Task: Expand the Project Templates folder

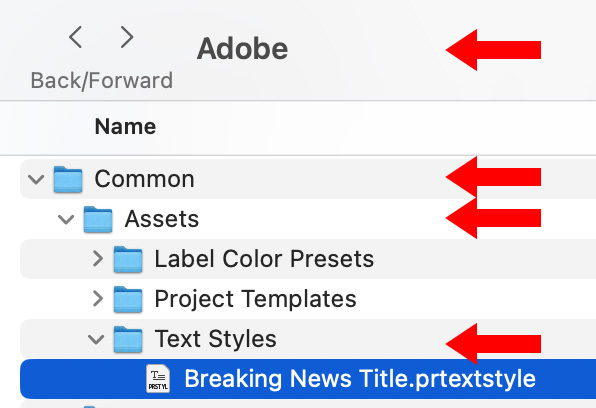Action: click(x=98, y=299)
